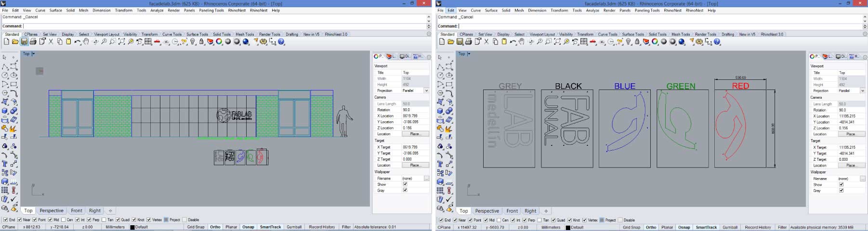The image size is (868, 231).
Task: Expand command history dropdown in left window
Action: coord(429,26)
